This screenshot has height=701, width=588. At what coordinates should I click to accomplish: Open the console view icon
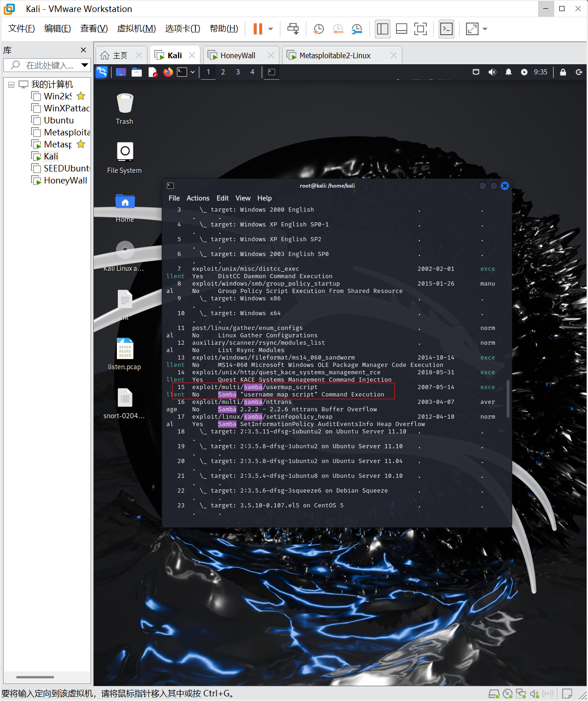coord(446,29)
